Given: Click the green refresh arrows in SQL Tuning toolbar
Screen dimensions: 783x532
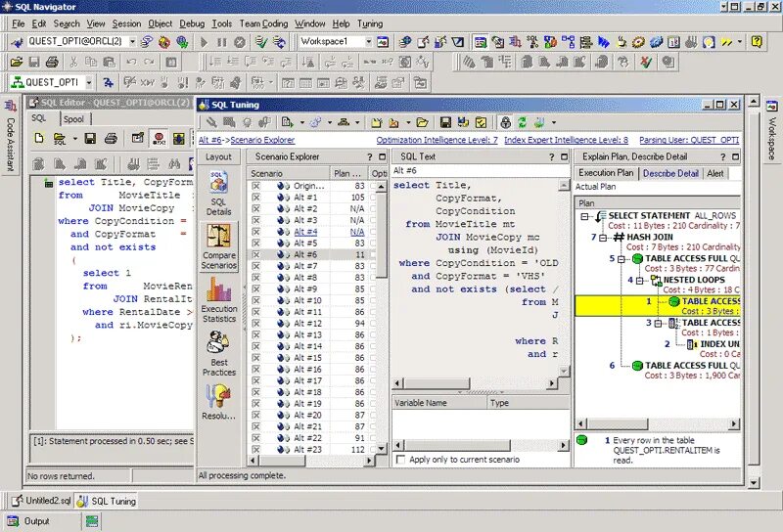Looking at the screenshot, I should click(523, 122).
